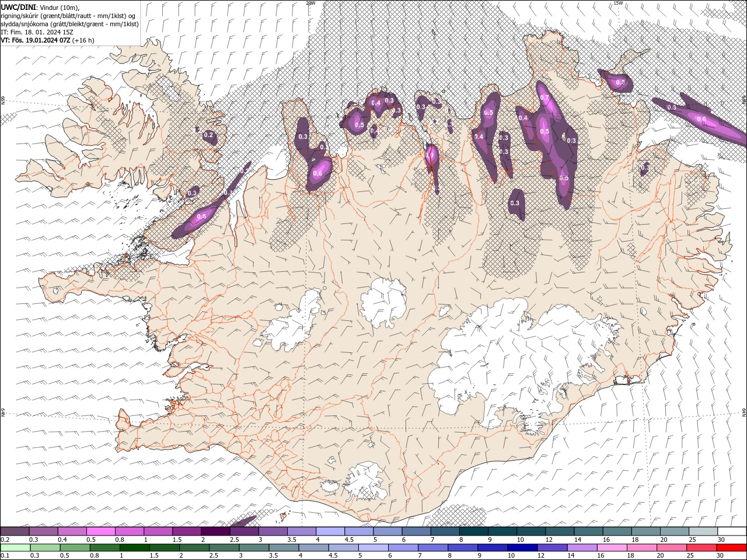Pick light pink 16 swatch in rain scale
Image resolution: width=747 pixels, height=560 pixels.
pyautogui.click(x=612, y=548)
